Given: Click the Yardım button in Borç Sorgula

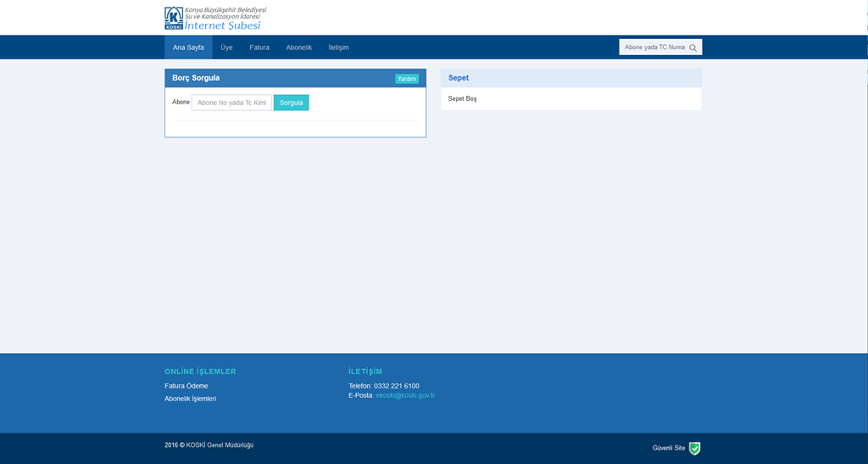Looking at the screenshot, I should coord(407,79).
